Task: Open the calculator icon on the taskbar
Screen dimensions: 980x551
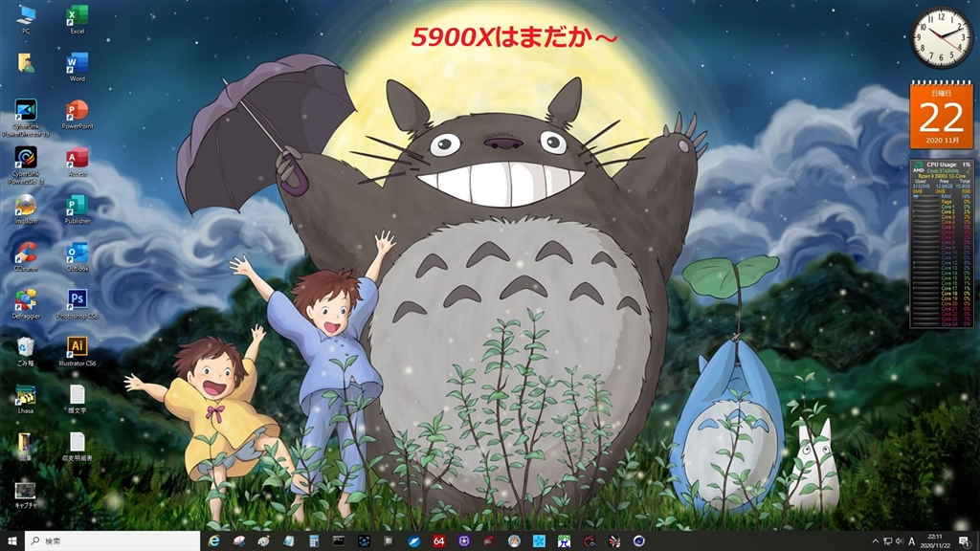Action: coord(314,541)
